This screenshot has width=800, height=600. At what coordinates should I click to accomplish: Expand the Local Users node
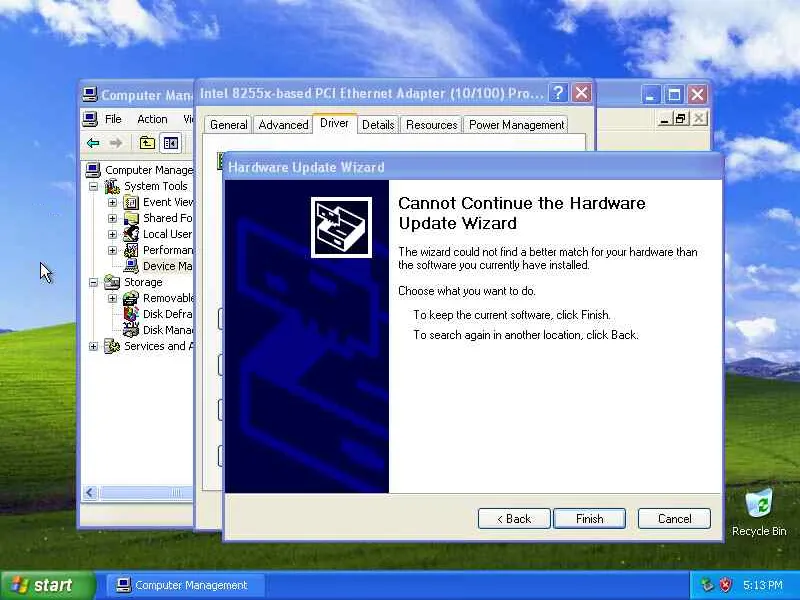112,234
